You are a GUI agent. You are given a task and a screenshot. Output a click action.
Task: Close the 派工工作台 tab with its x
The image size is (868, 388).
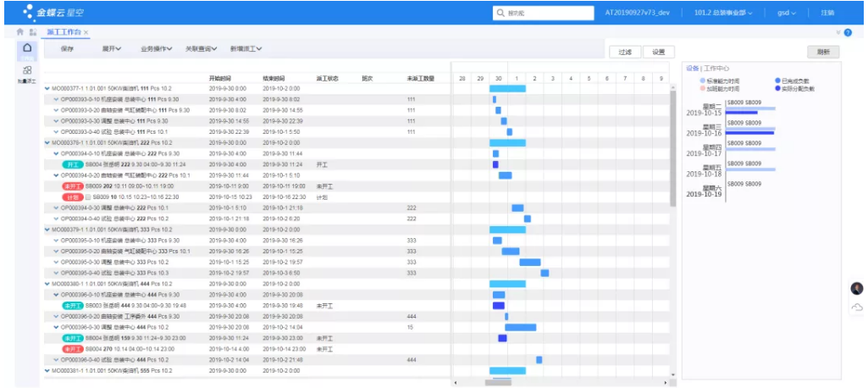tap(86, 33)
